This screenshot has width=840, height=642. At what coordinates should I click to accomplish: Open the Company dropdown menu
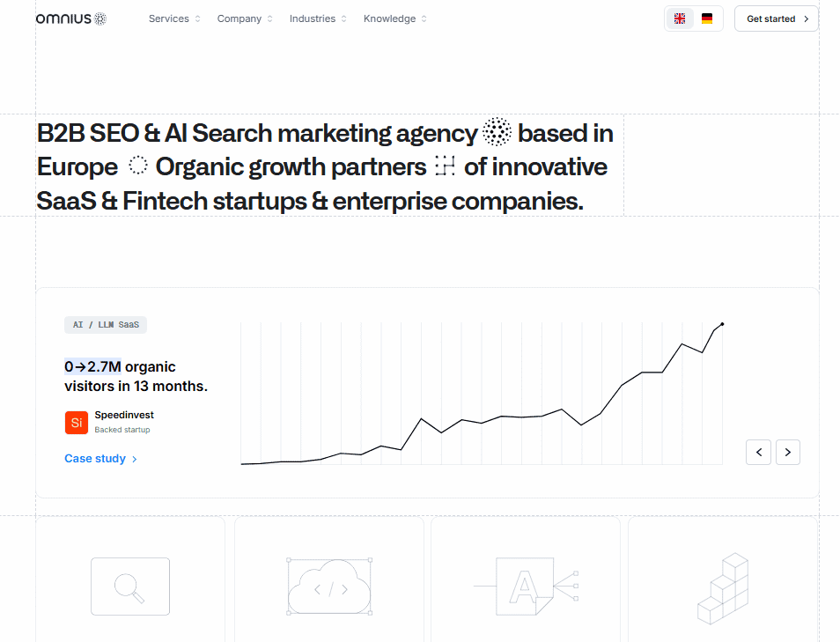coord(245,18)
